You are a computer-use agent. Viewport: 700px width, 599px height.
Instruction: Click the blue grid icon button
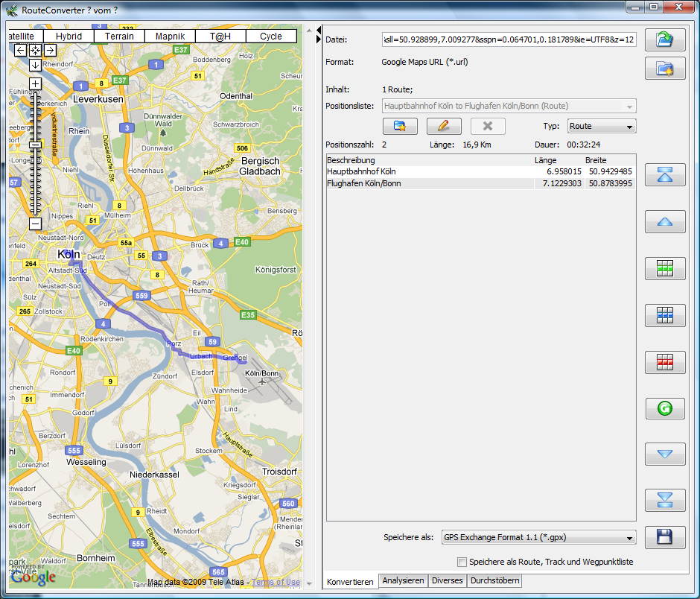[x=665, y=315]
